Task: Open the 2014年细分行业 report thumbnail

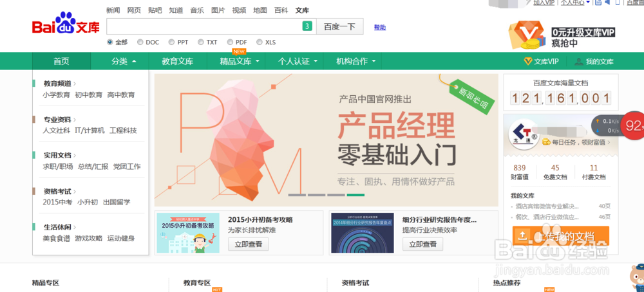Action: [362, 233]
